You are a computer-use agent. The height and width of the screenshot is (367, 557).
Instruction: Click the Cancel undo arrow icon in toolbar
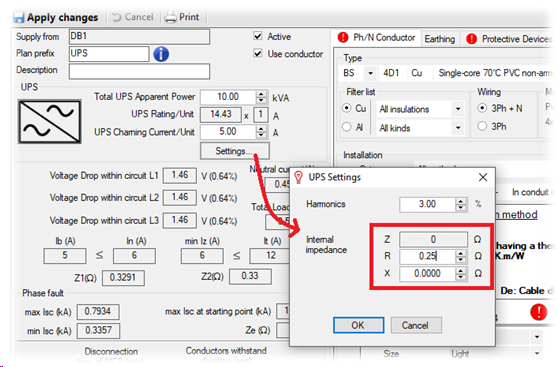tap(117, 17)
